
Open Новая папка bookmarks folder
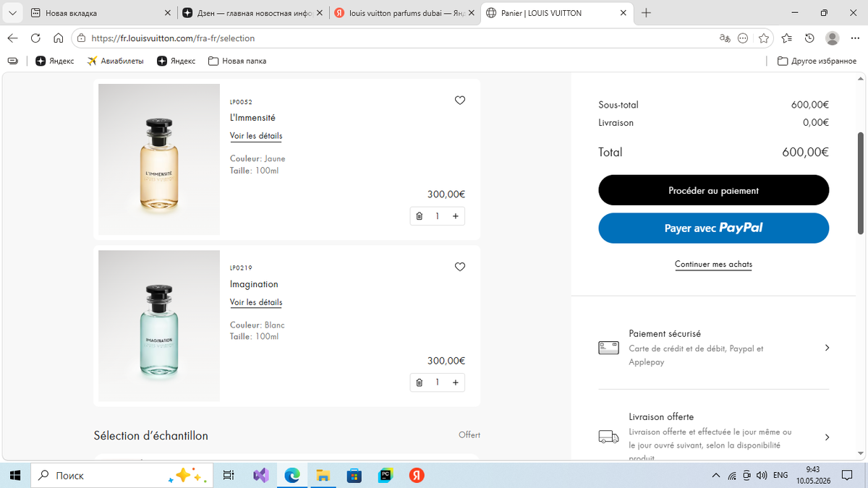237,61
